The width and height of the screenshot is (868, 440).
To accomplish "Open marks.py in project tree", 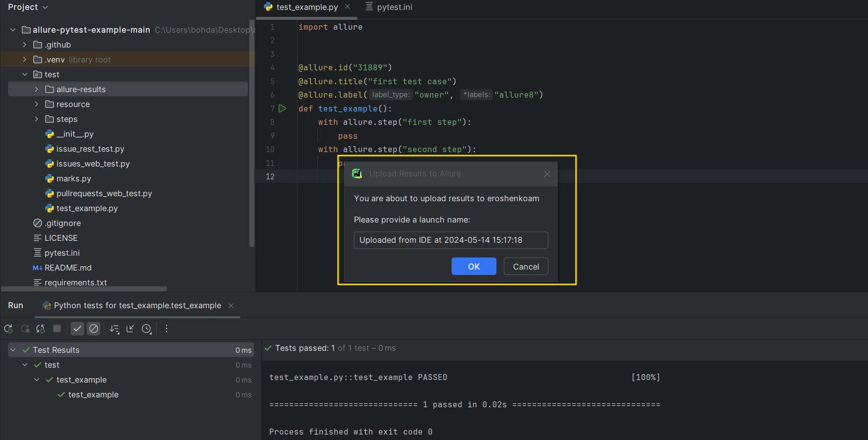I will click(x=68, y=178).
